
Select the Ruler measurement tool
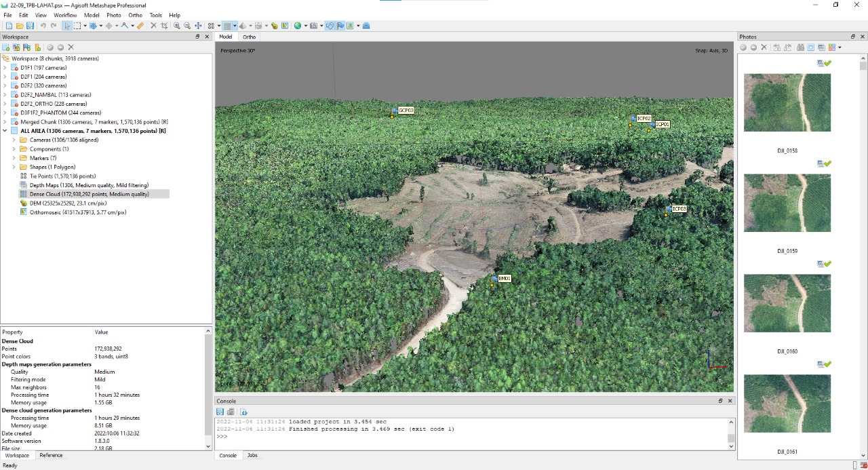coord(140,26)
